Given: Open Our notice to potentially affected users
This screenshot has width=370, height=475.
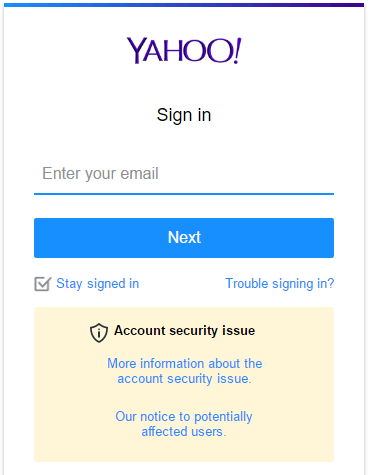Looking at the screenshot, I should click(x=184, y=424).
